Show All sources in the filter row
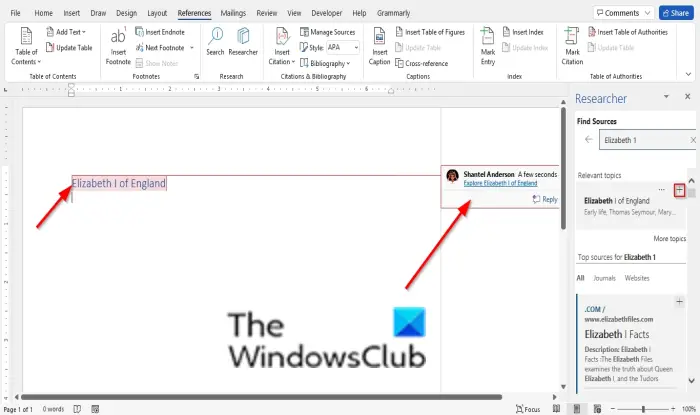Image resolution: width=700 pixels, height=415 pixels. pyautogui.click(x=580, y=278)
